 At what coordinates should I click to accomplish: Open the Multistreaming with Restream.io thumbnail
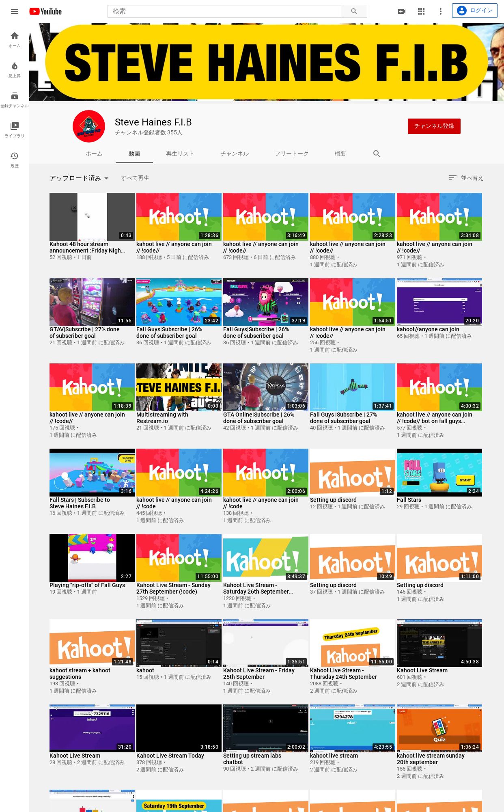(179, 387)
